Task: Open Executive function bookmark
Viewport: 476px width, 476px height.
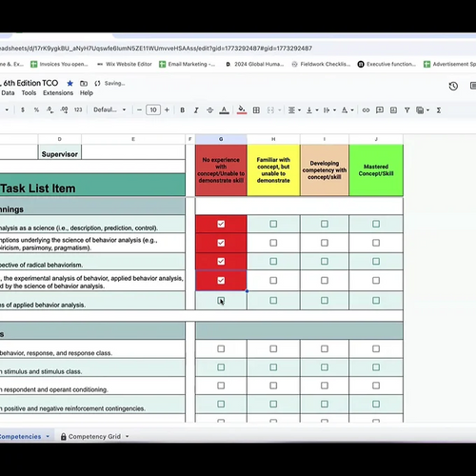Action: pos(387,64)
